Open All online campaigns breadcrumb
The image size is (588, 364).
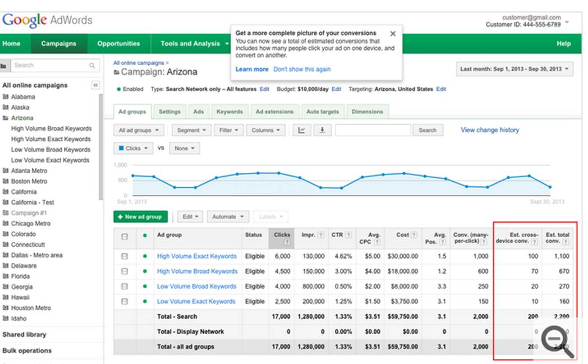click(x=139, y=63)
